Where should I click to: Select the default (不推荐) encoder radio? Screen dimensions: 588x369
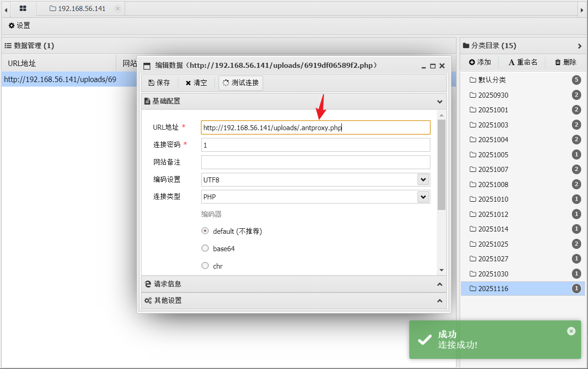point(205,231)
